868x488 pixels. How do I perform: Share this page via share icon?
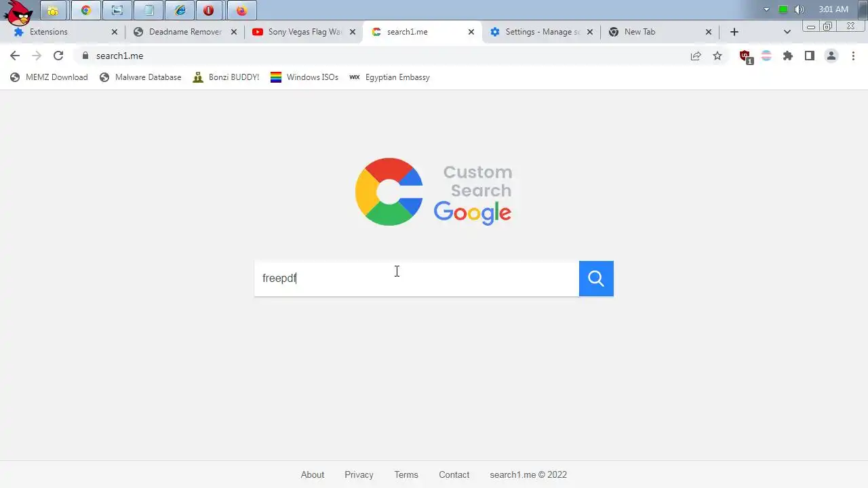pyautogui.click(x=696, y=56)
